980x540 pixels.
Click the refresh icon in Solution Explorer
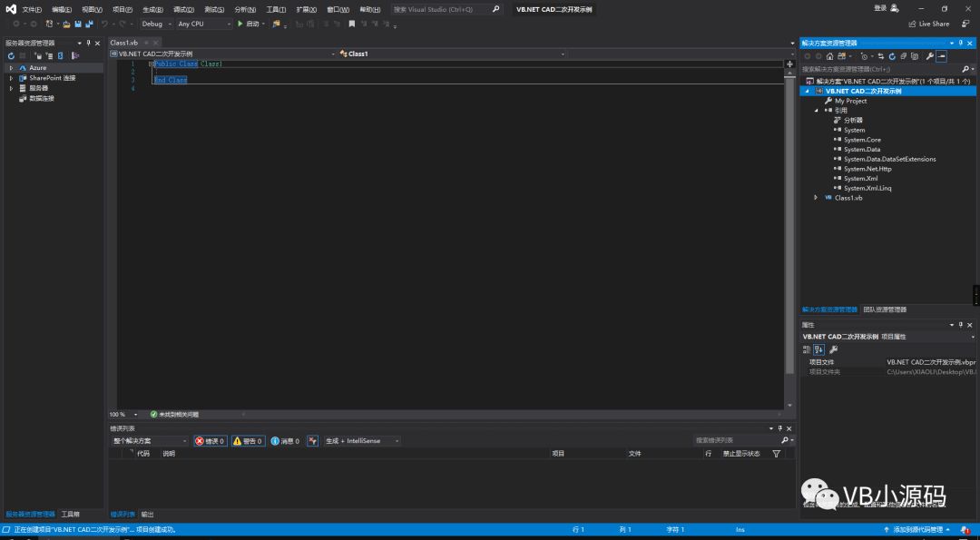coord(892,56)
